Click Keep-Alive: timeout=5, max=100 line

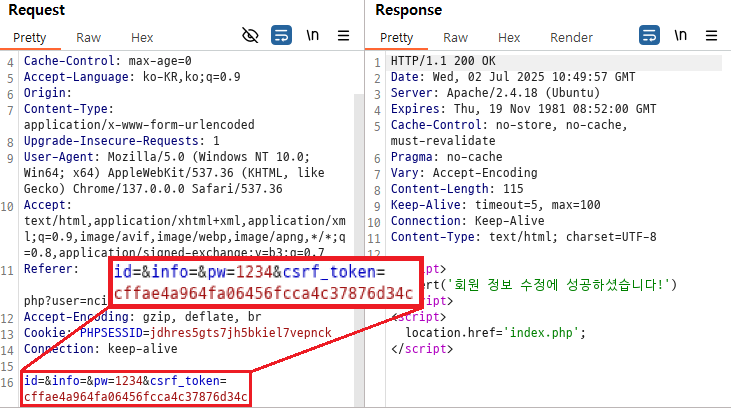[496, 205]
